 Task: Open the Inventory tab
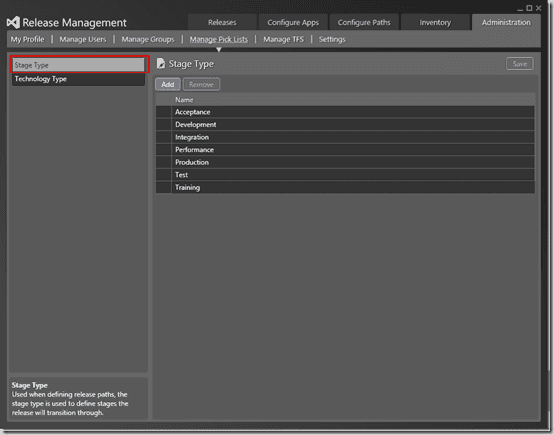click(x=435, y=22)
